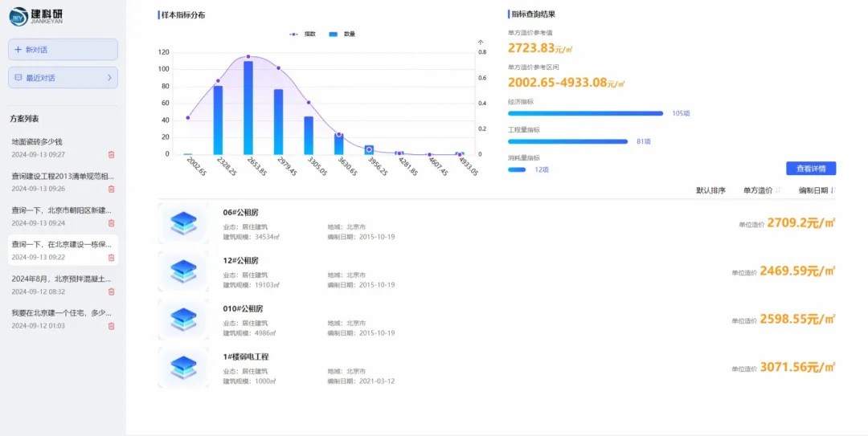Start a new conversation with 新对话 button
Screen dimensions: 868x436
click(63, 50)
